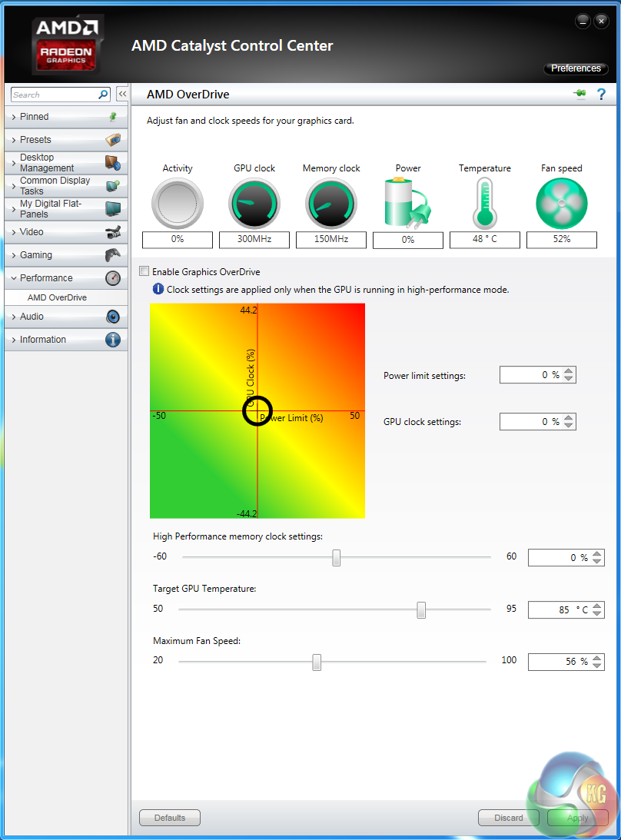Click the Maximum Fan Speed slider handle
The image size is (621, 840).
pyautogui.click(x=317, y=662)
